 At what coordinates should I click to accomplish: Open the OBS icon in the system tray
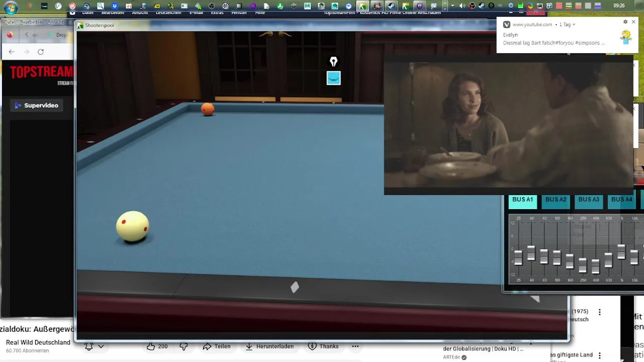472,6
